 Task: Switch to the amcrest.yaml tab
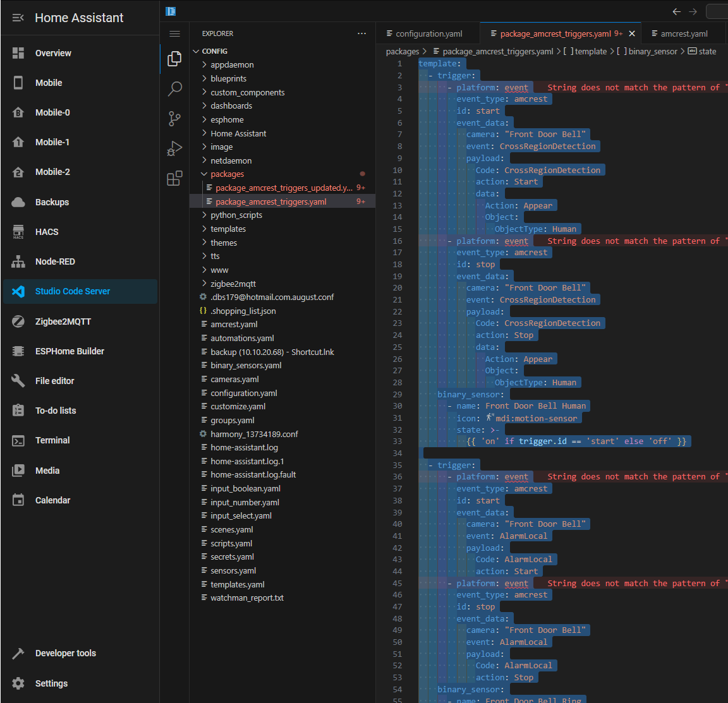[x=684, y=33]
